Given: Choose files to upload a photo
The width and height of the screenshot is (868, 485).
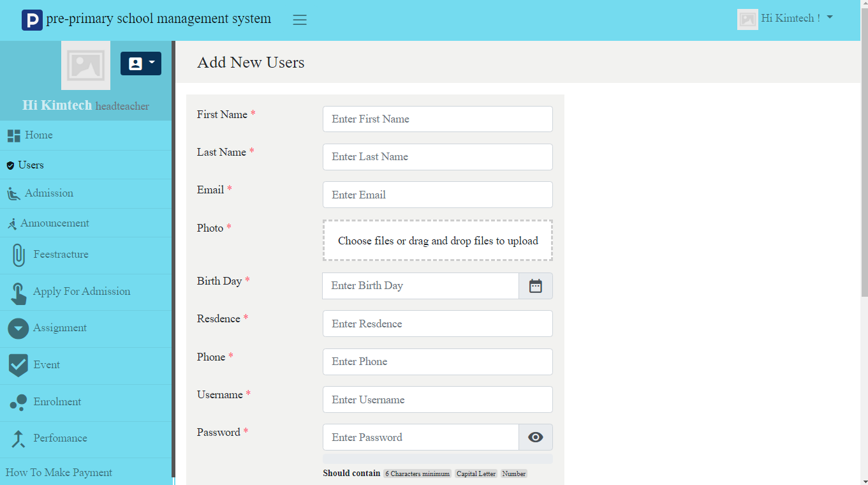Looking at the screenshot, I should coord(438,241).
